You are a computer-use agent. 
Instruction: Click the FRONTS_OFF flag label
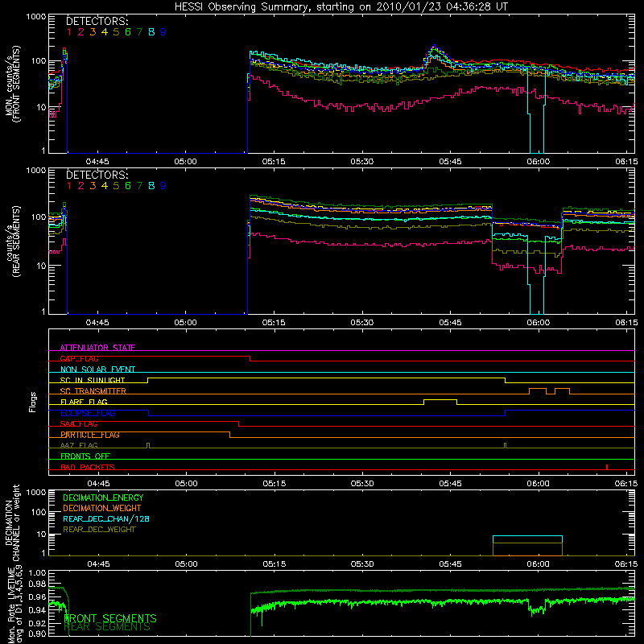(85, 456)
